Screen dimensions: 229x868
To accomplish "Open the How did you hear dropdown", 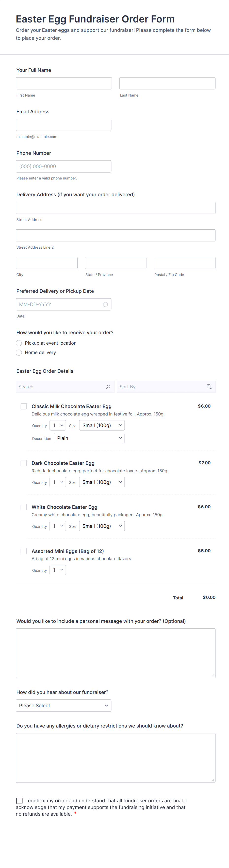I will [x=64, y=706].
